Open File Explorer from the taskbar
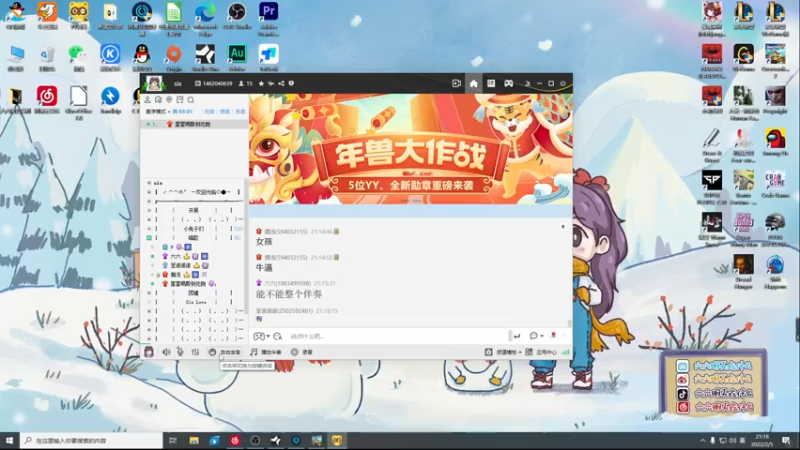Viewport: 800px width, 450px height. click(194, 440)
